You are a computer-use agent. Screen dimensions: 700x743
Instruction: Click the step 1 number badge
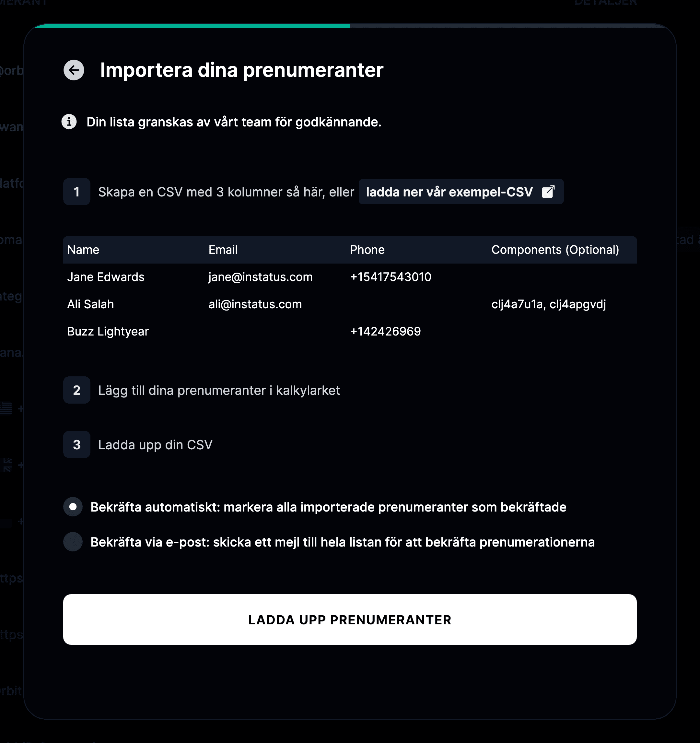(76, 192)
